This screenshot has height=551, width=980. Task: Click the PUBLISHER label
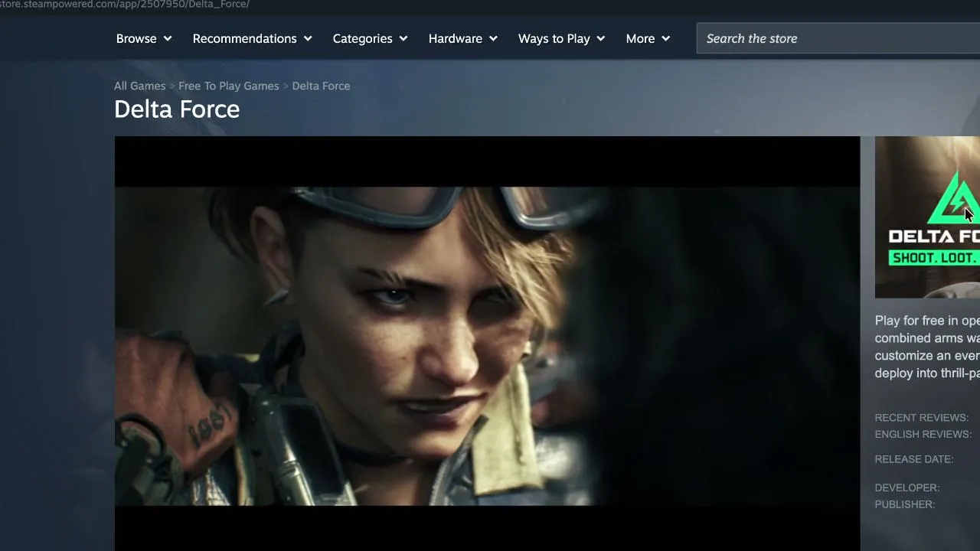click(x=905, y=504)
